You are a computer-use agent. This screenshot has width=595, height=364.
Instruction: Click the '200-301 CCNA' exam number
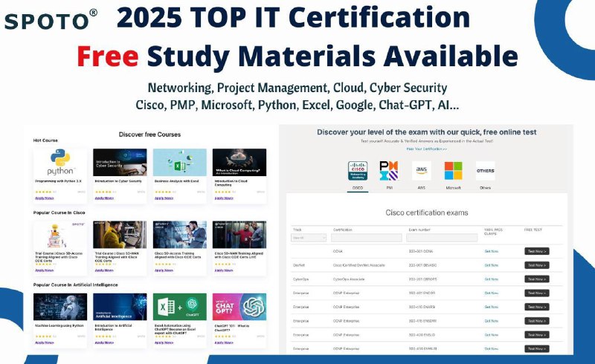pyautogui.click(x=421, y=251)
